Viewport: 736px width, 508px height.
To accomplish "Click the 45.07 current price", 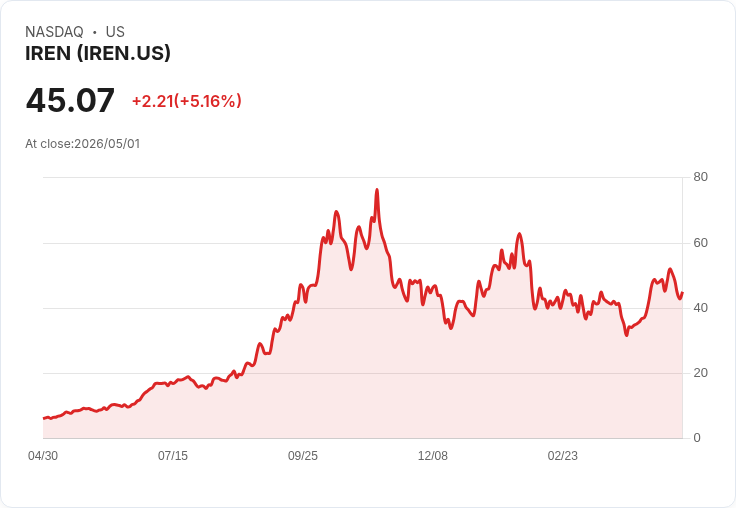I will [x=70, y=100].
